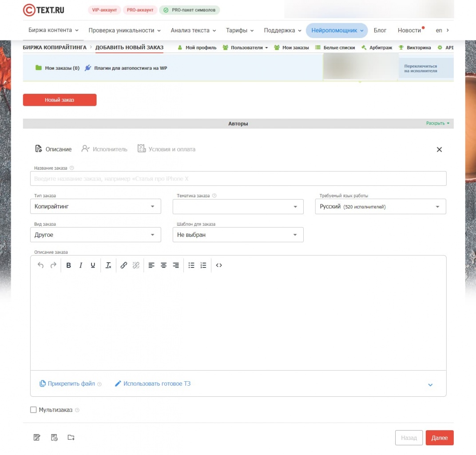
Task: Open the Нейропомощник menu
Action: pos(337,30)
